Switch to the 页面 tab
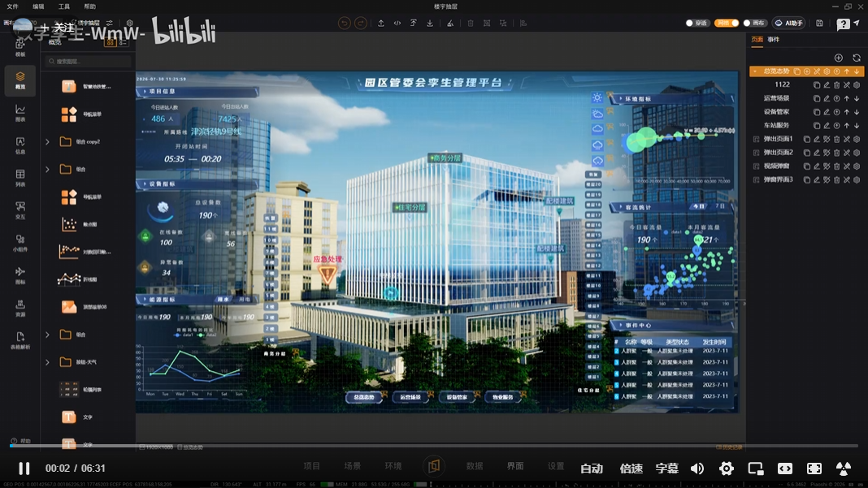868x488 pixels. [757, 40]
